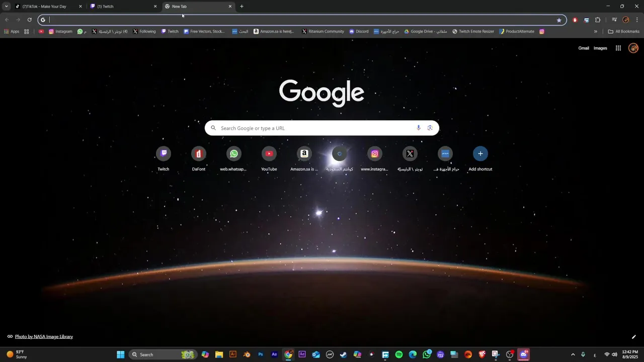Open the Amazon.sa shortcut tile

304,159
